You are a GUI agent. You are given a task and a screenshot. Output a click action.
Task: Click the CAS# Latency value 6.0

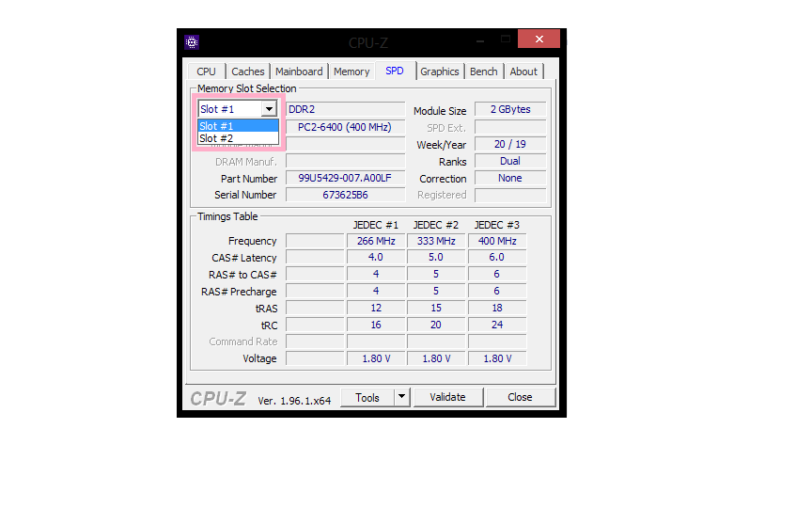pos(497,258)
